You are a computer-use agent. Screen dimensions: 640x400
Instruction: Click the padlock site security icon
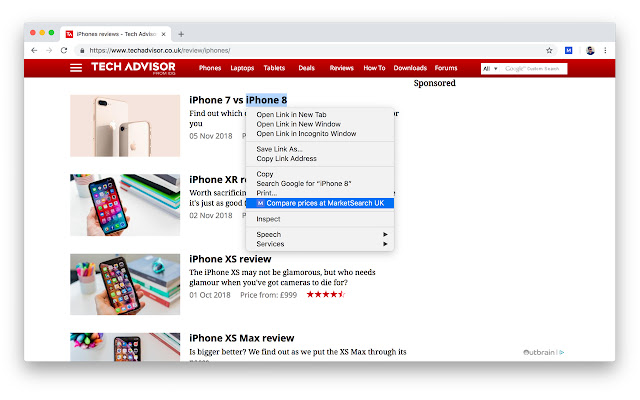[x=82, y=51]
